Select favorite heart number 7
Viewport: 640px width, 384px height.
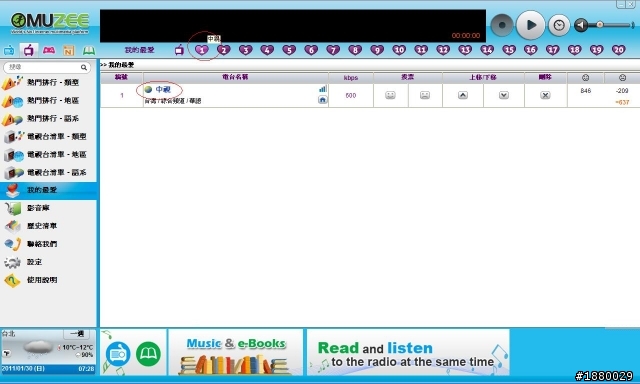pos(333,50)
